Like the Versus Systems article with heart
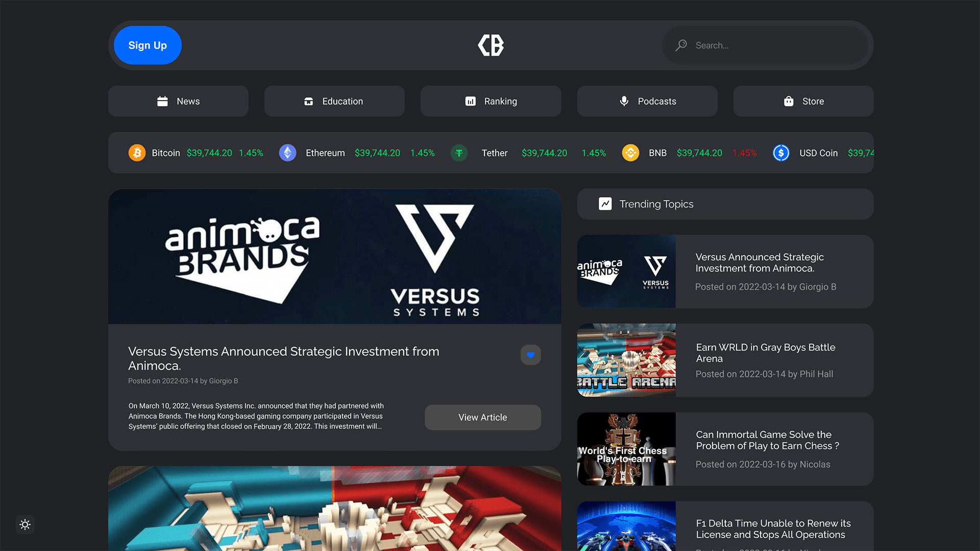980x551 pixels. (x=531, y=355)
